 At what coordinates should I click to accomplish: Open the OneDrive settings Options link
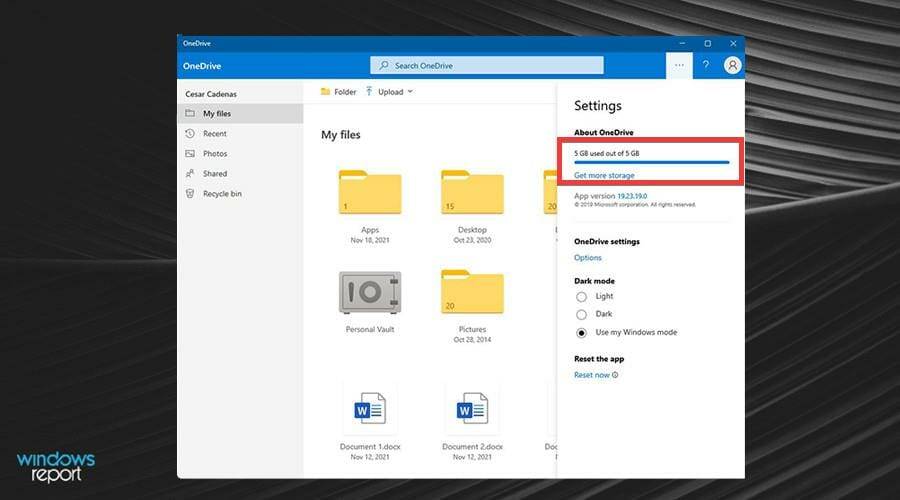588,258
